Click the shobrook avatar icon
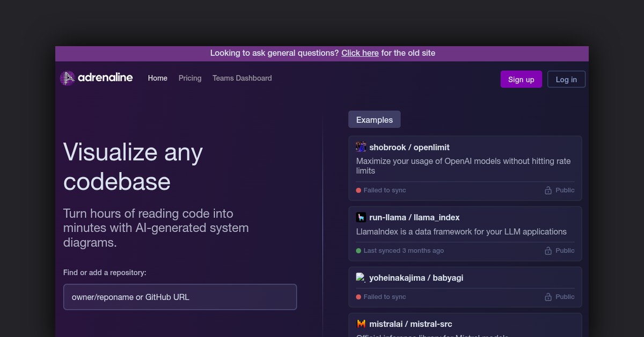The width and height of the screenshot is (644, 337). tap(361, 147)
